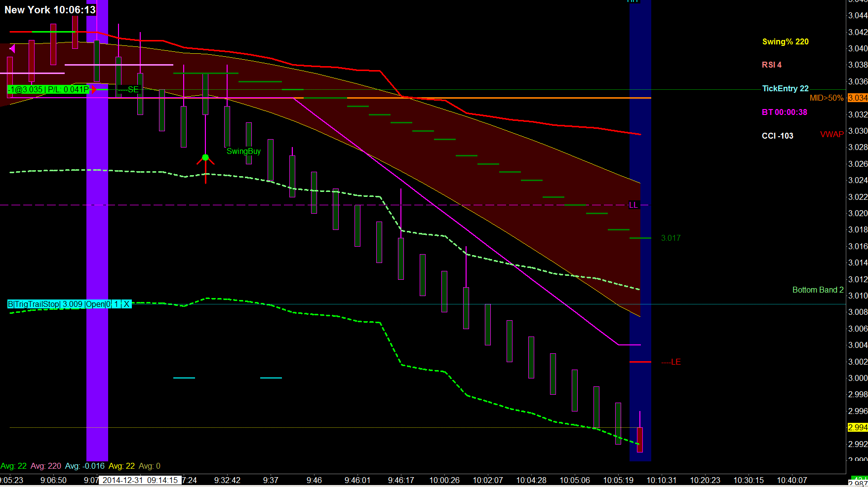868x487 pixels.
Task: Click the pink Avg: 220 readout
Action: coord(46,466)
